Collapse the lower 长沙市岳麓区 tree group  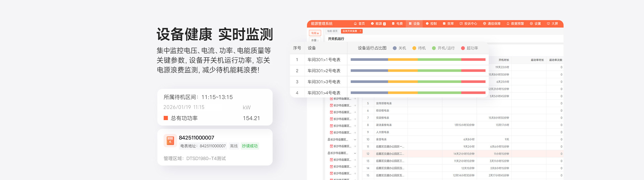coord(355,153)
